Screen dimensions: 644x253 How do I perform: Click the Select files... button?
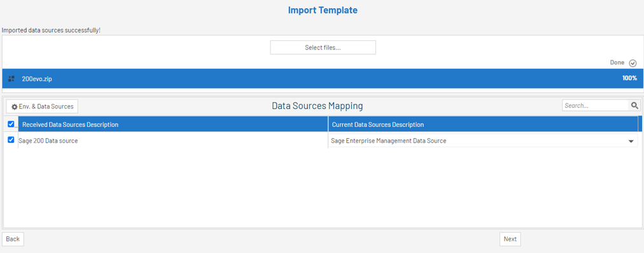coord(323,47)
